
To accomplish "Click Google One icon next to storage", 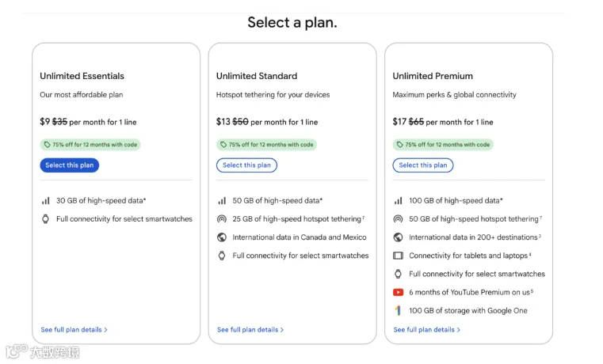I will 398,310.
